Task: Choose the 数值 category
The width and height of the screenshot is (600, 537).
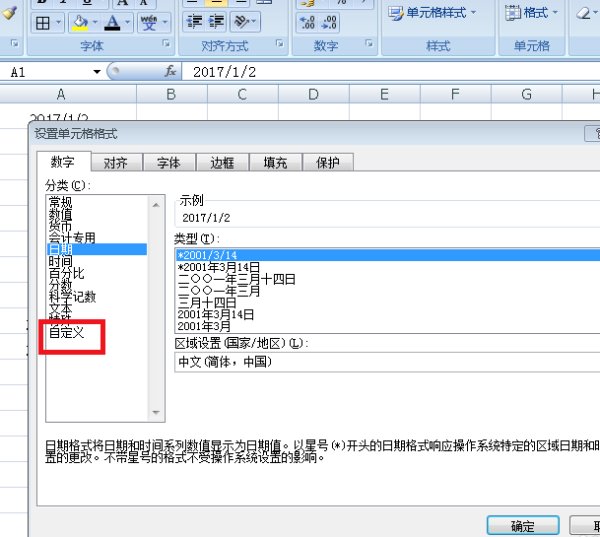Action: click(x=97, y=214)
